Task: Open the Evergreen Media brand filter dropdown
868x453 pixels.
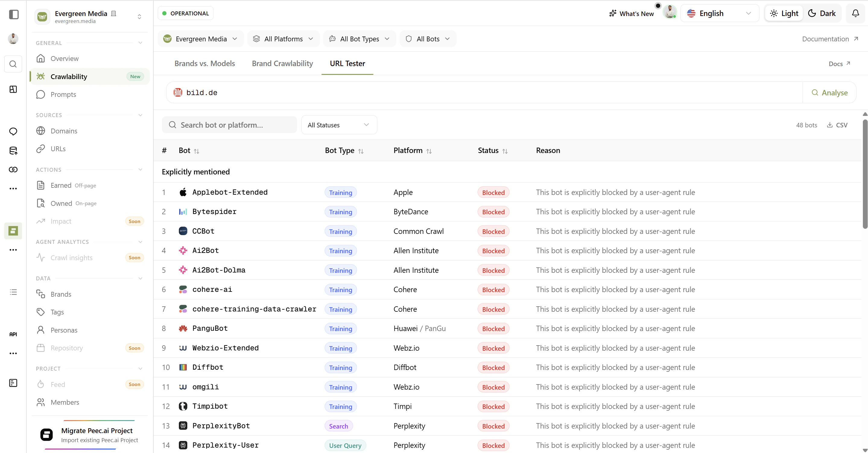Action: tap(201, 39)
